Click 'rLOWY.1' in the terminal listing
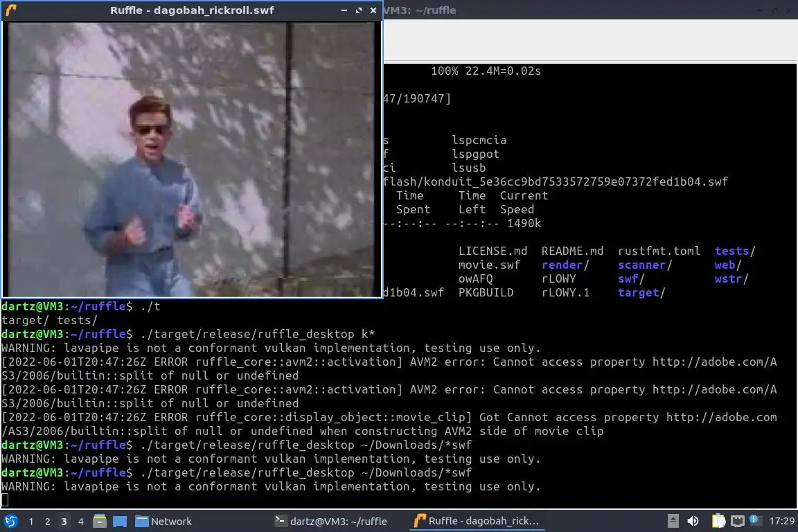 (x=565, y=293)
